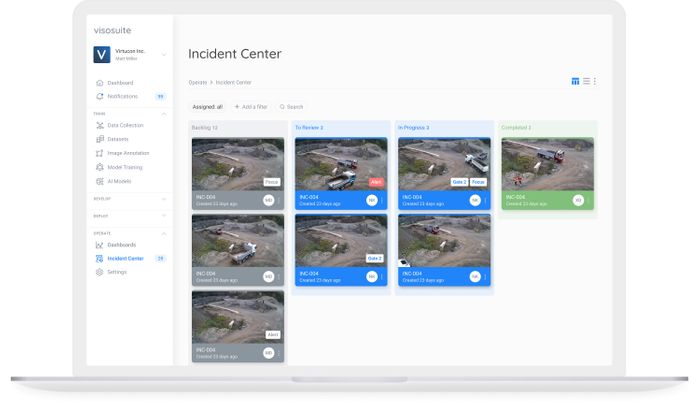Open Data Collection from the sidebar
Viewport: 700px width, 405px height.
pyautogui.click(x=125, y=125)
